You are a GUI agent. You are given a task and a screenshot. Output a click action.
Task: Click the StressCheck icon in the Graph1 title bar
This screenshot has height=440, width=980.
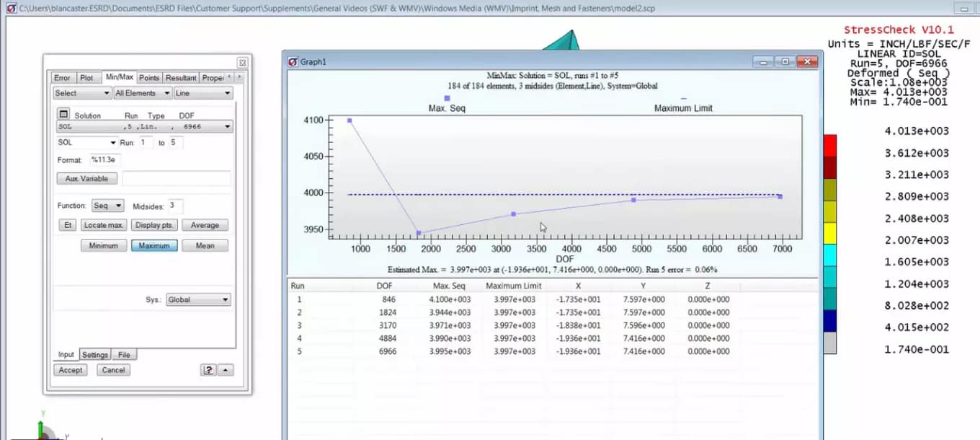(x=292, y=62)
